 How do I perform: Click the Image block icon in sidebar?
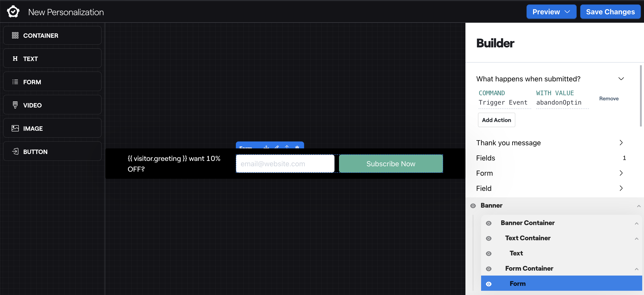point(15,128)
